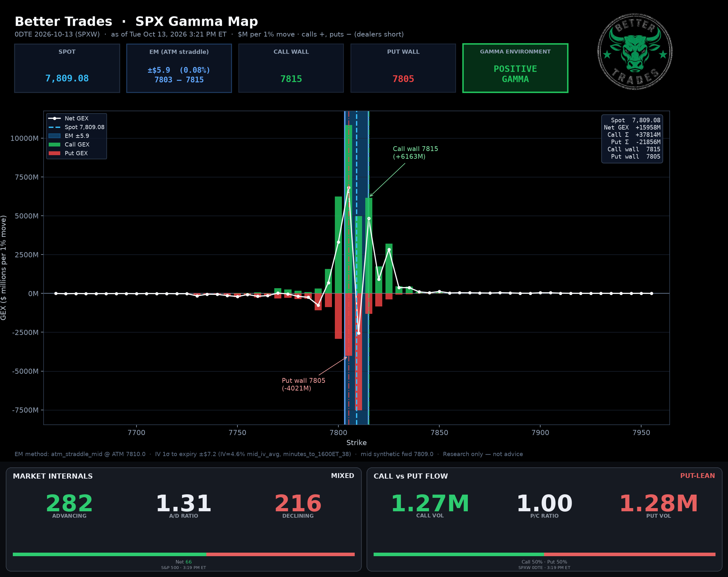This screenshot has height=577, width=728.
Task: Click the Spot 7,809.08 legend entry
Action: 77,127
